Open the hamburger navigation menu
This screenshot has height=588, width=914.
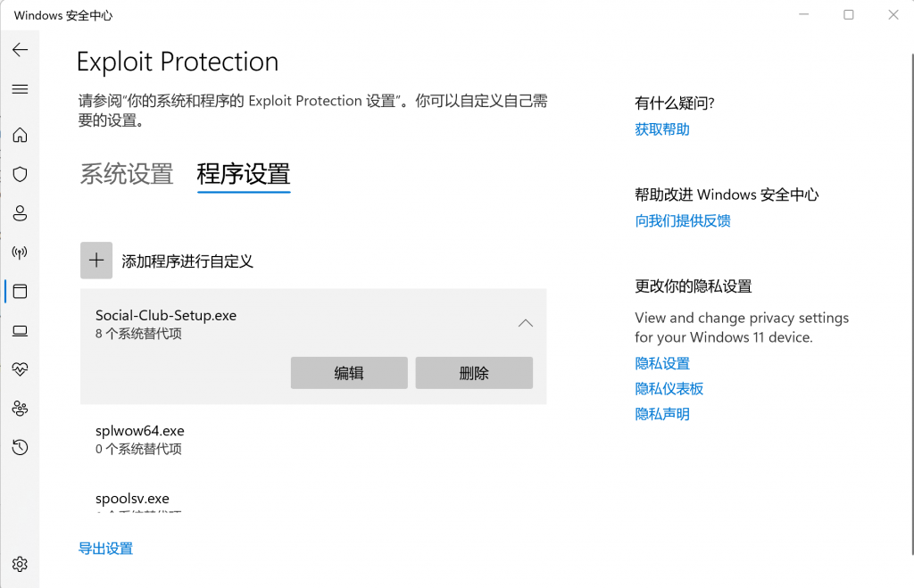tap(20, 89)
